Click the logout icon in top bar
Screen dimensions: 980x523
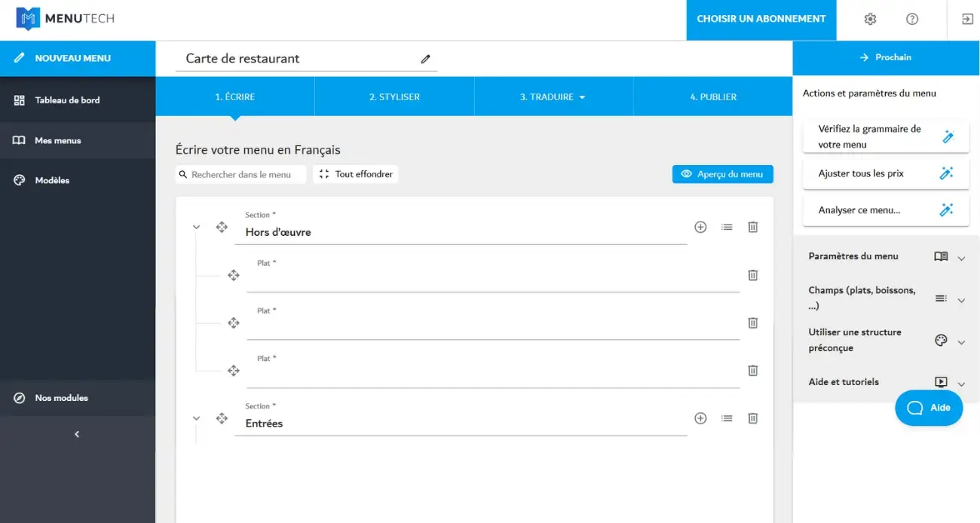pos(966,19)
